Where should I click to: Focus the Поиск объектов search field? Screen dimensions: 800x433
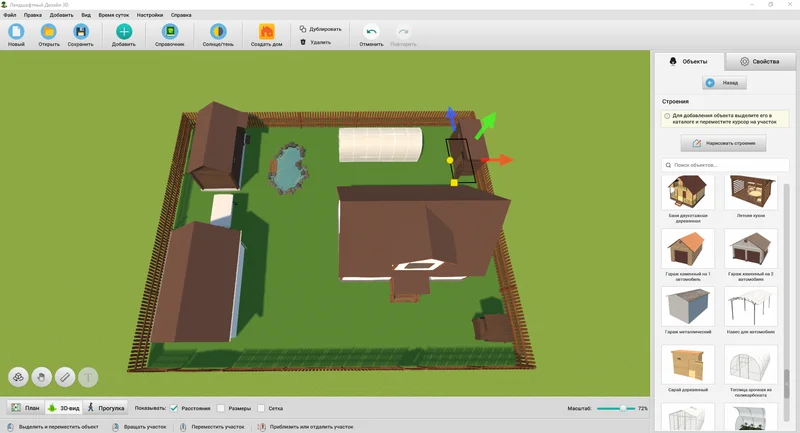pyautogui.click(x=725, y=165)
